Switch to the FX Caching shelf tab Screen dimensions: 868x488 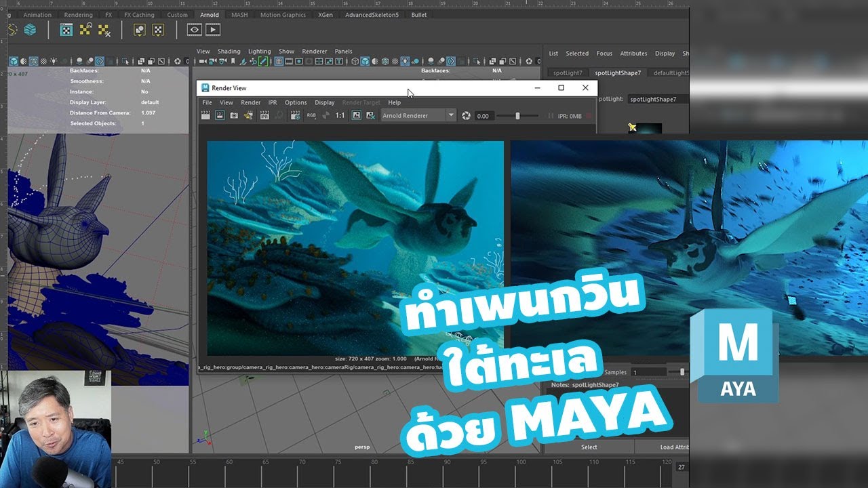[x=139, y=14]
